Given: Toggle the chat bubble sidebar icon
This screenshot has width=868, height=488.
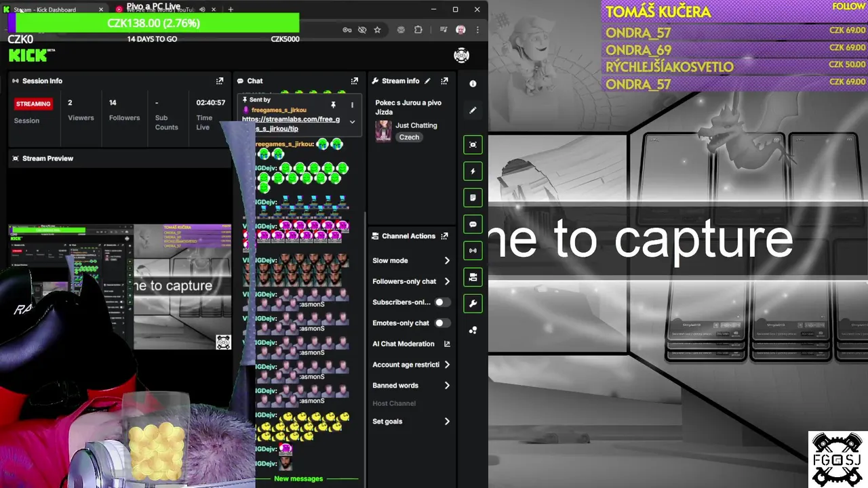Looking at the screenshot, I should click(473, 224).
